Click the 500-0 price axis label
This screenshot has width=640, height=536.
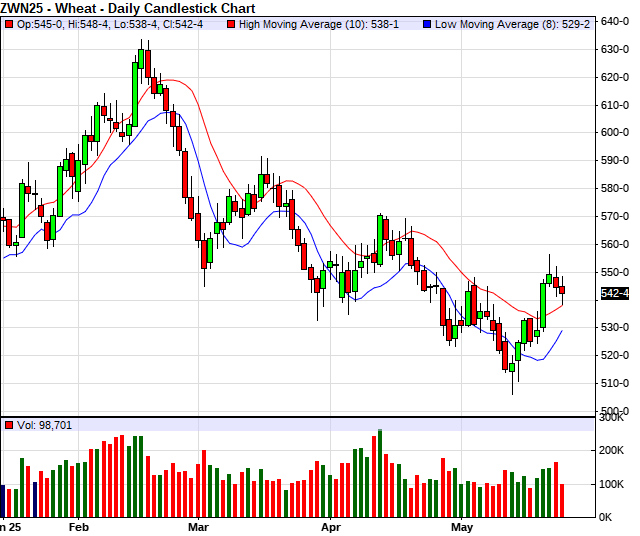615,411
